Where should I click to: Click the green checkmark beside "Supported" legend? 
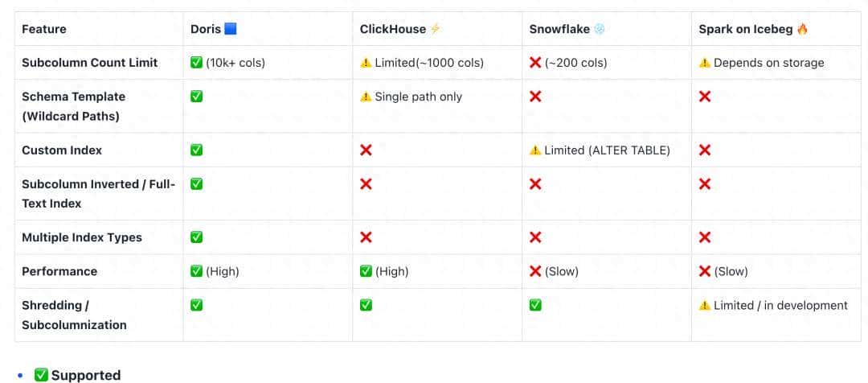tap(41, 375)
